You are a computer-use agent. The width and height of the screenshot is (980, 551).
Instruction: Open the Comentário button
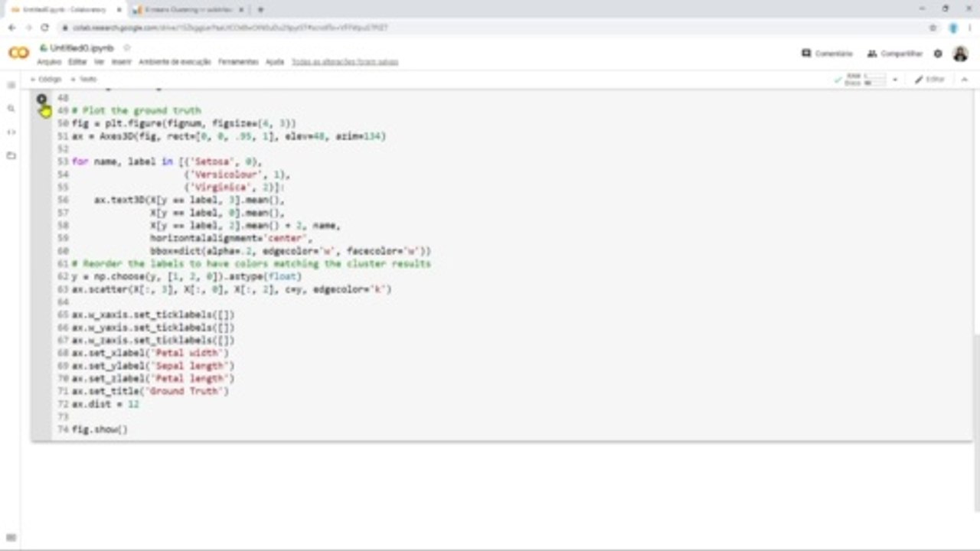827,54
